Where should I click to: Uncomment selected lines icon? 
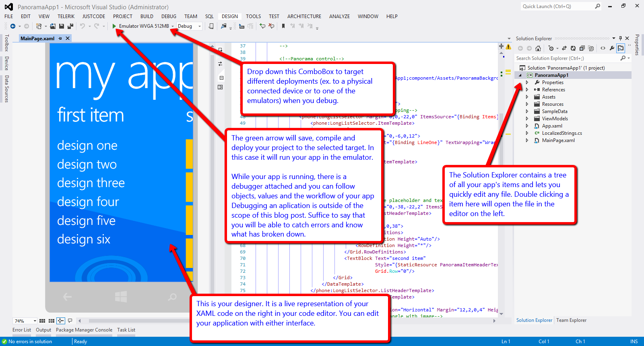coord(272,26)
